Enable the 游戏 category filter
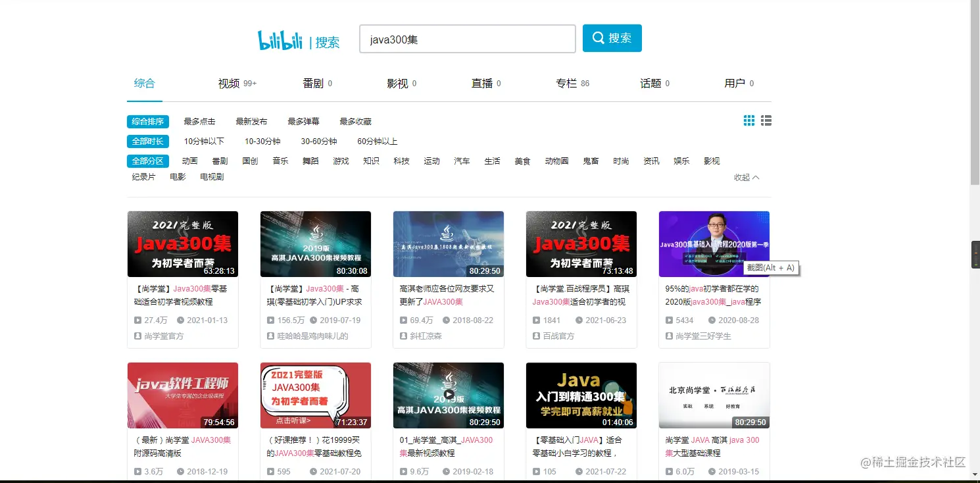 pos(341,161)
